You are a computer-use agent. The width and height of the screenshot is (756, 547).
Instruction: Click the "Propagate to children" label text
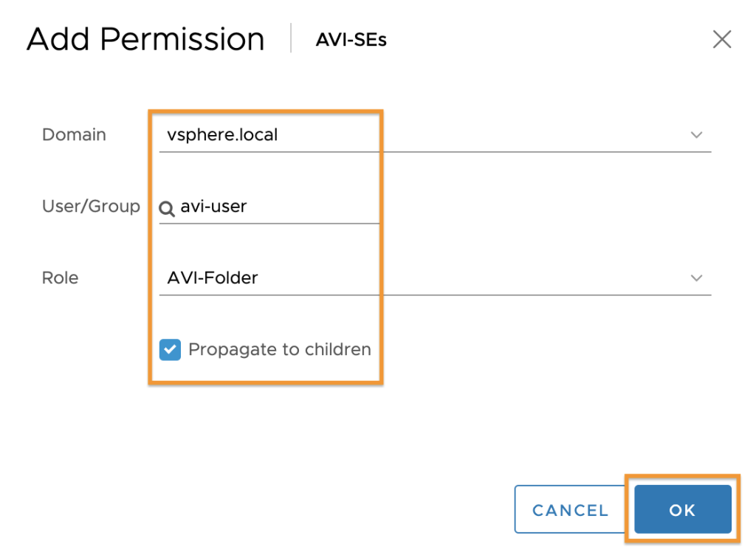[280, 349]
